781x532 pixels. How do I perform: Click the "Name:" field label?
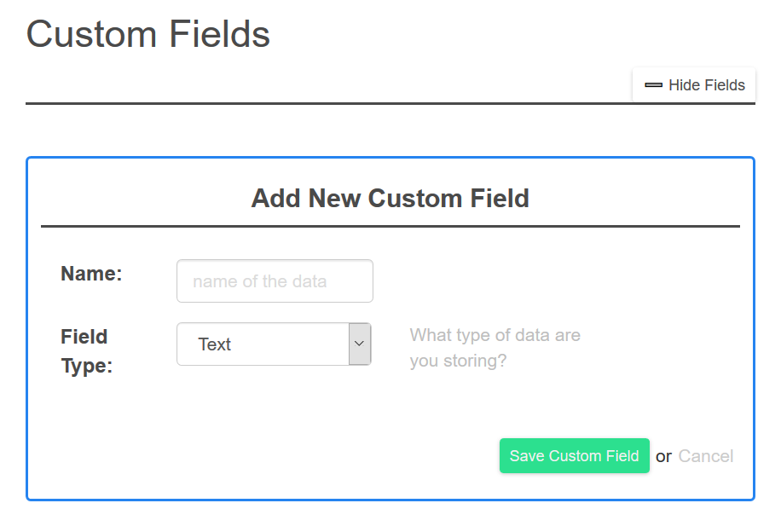pos(90,273)
